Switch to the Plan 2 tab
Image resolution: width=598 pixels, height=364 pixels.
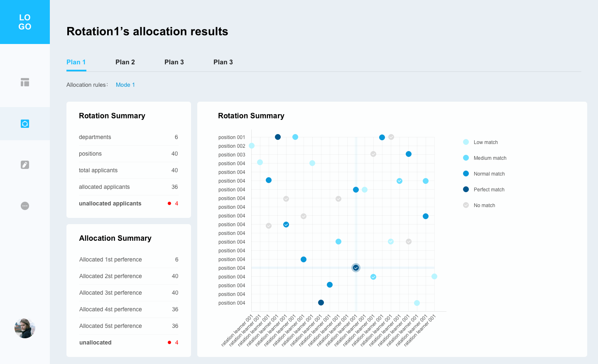click(125, 62)
